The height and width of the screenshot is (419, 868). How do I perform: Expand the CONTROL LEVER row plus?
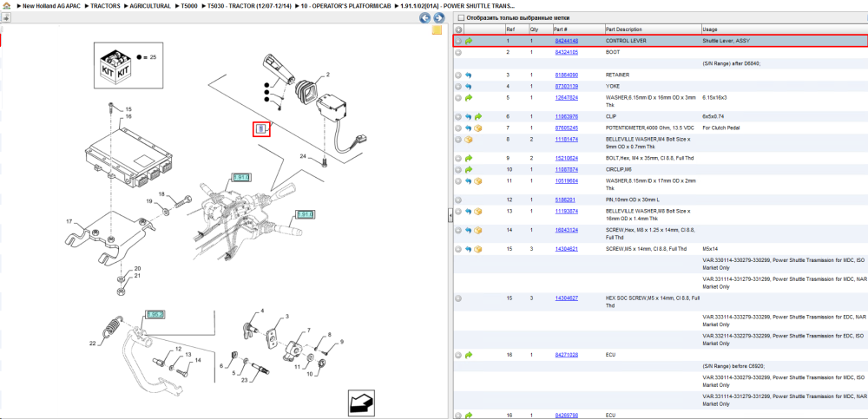[459, 41]
